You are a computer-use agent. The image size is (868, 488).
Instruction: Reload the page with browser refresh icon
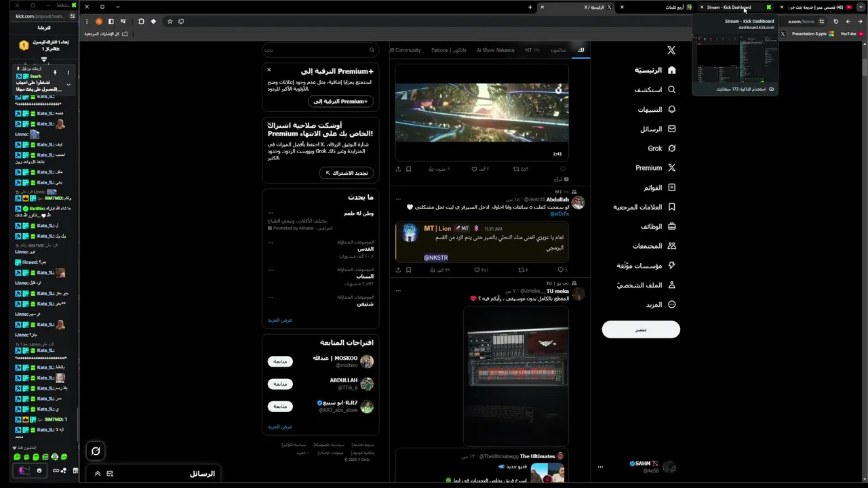835,21
